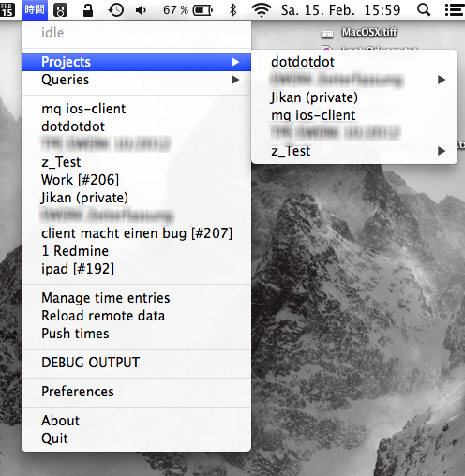
Task: Choose mq ios-client in the recent list
Action: pyautogui.click(x=136, y=109)
